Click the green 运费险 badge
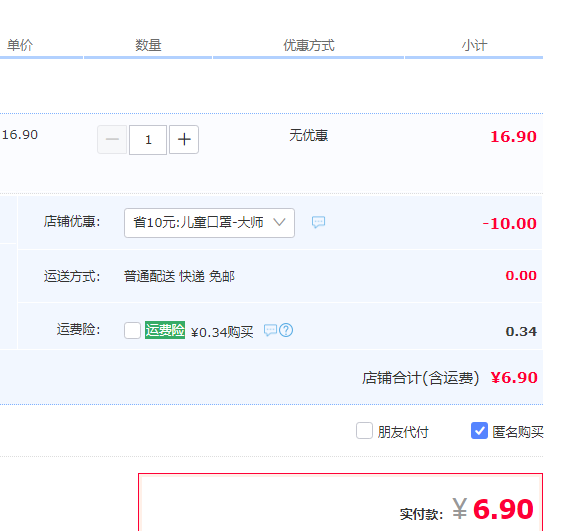Image resolution: width=561 pixels, height=531 pixels. click(x=165, y=330)
